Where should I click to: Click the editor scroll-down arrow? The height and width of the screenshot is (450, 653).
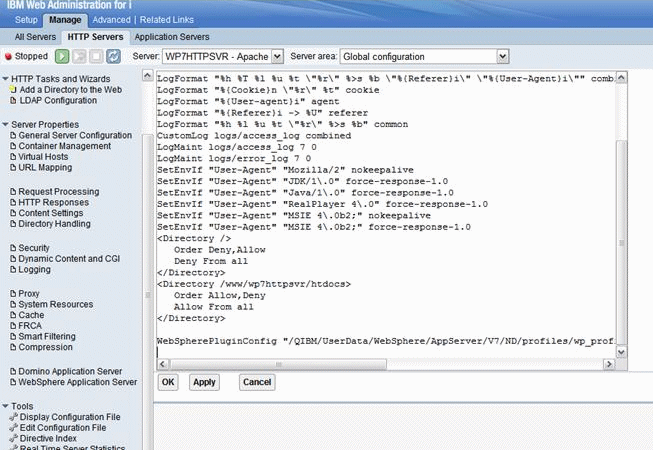coord(621,353)
